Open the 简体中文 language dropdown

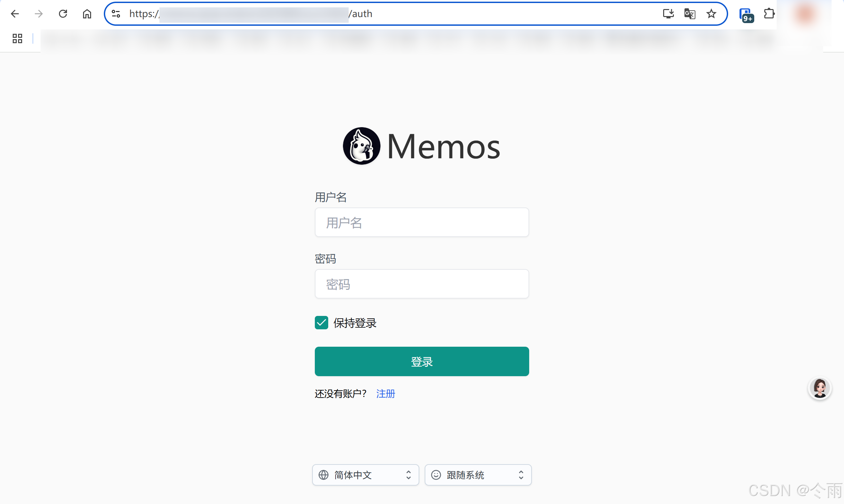point(365,475)
